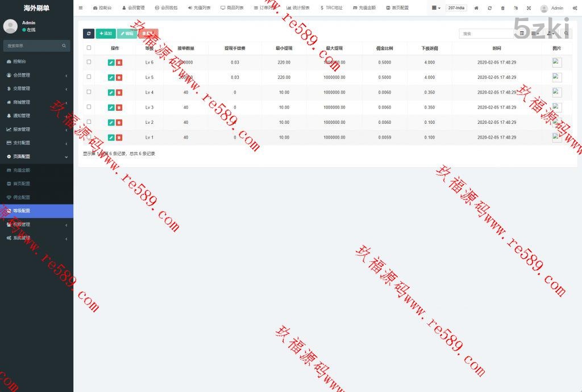
Task: Click the table refresh button icon
Action: [89, 34]
